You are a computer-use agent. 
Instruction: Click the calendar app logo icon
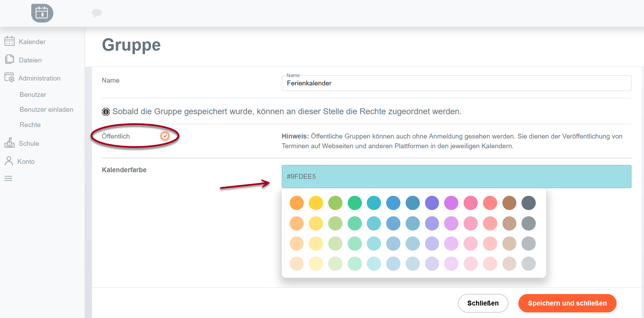pyautogui.click(x=42, y=13)
